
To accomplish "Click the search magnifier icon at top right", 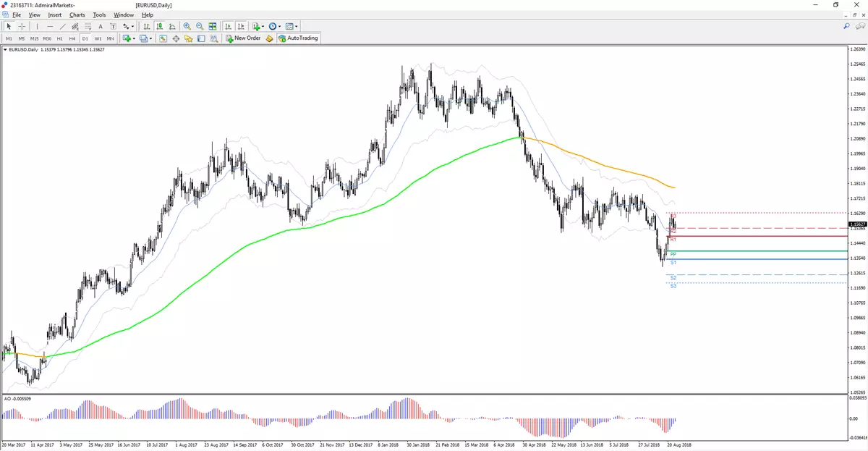I will coord(846,26).
